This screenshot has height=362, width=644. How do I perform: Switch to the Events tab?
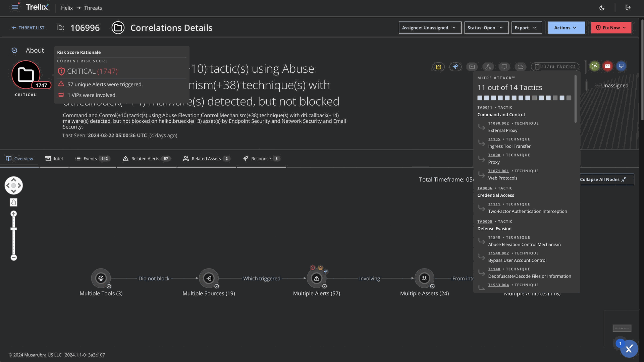[x=92, y=159]
